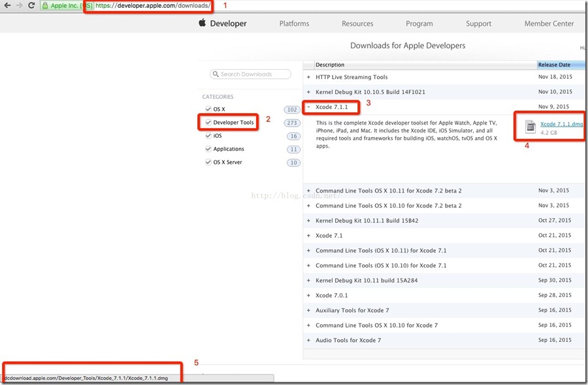
Task: Toggle the Applications category checkbox
Action: click(x=208, y=149)
